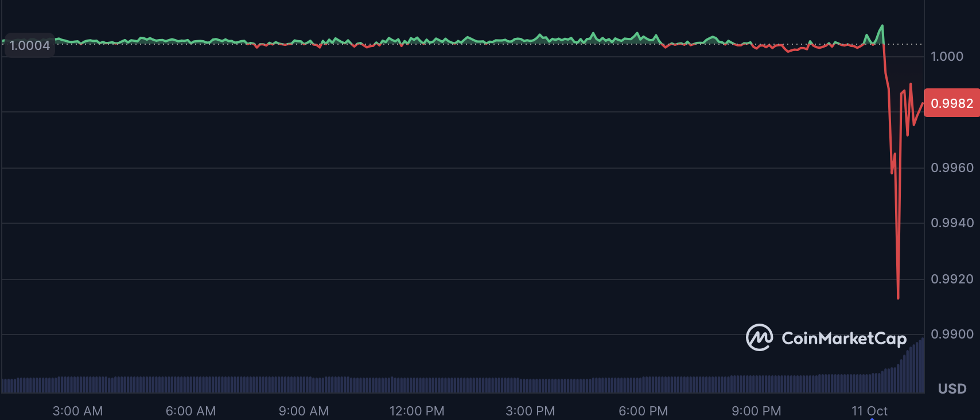Click the 0.9960 price axis label
Viewport: 980px width, 420px height.
pos(952,168)
